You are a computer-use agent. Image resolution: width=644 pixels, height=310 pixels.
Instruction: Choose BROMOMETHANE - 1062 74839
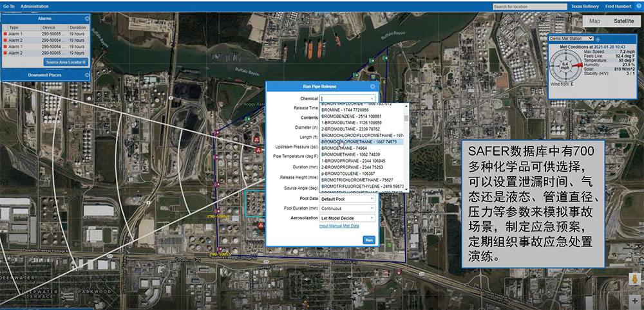(361, 154)
